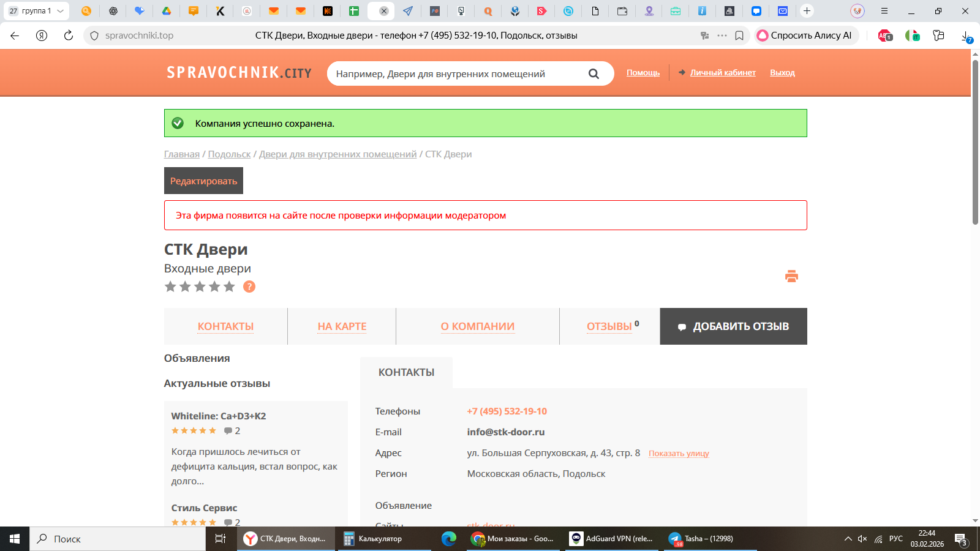The height and width of the screenshot is (551, 980).
Task: Click the 'Показать улицу' link
Action: coord(679,454)
